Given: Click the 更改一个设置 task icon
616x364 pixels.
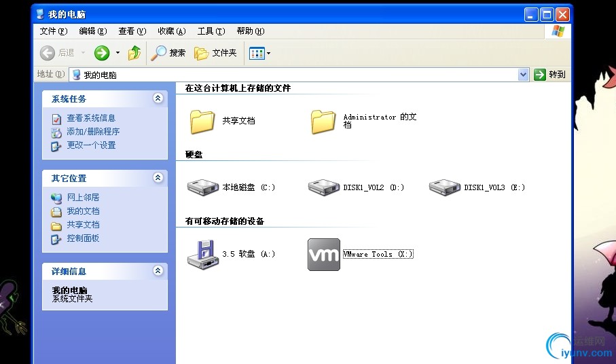Looking at the screenshot, I should 56,147.
